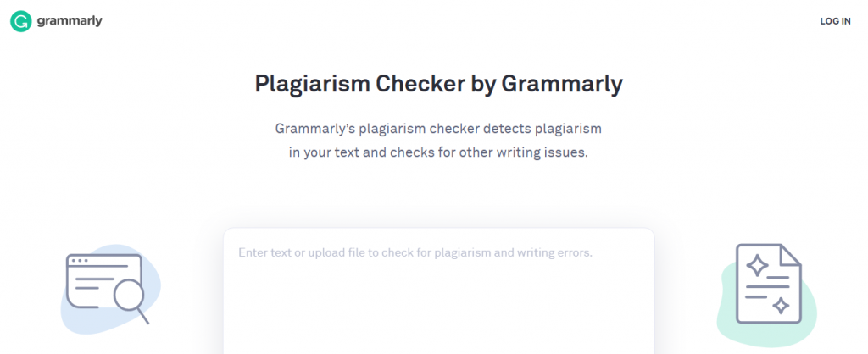The height and width of the screenshot is (354, 868).
Task: Click the text lines inside document illustration
Action: click(x=767, y=286)
